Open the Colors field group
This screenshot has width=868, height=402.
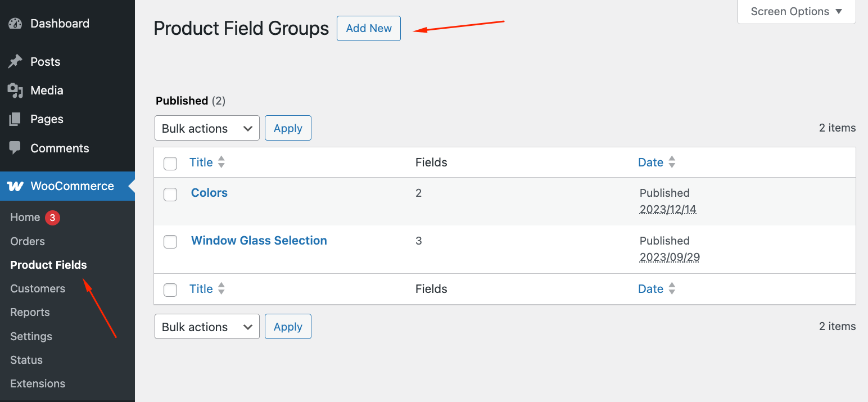209,192
